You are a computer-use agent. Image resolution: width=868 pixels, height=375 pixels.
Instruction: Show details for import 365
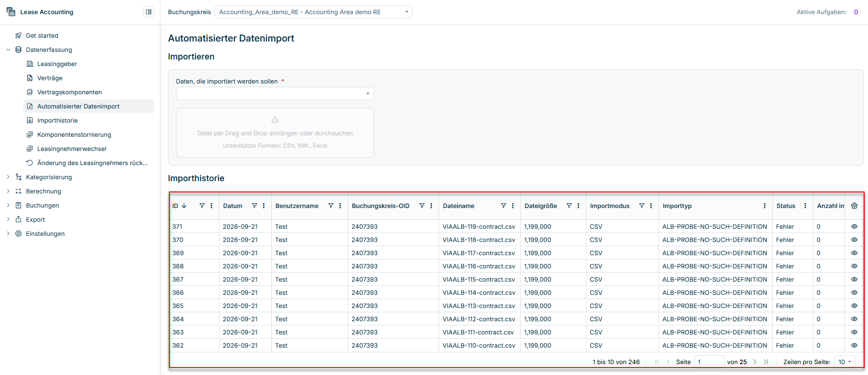point(854,306)
